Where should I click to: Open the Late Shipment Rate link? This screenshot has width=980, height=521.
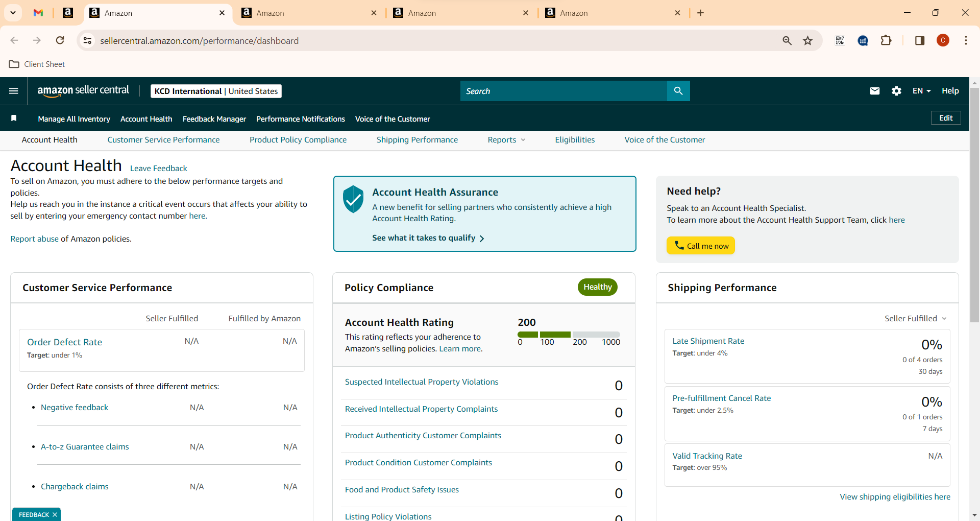tap(708, 341)
